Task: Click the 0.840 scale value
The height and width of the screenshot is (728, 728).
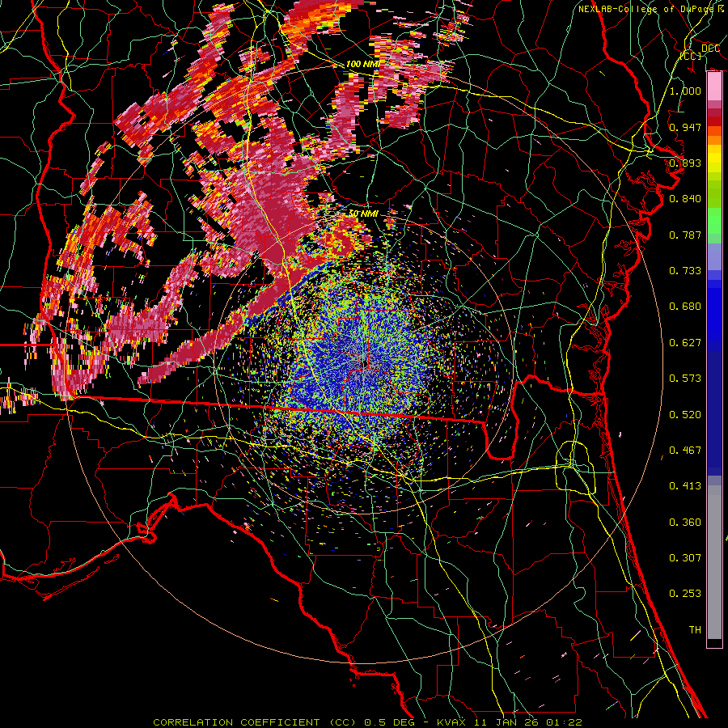Action: click(x=685, y=199)
